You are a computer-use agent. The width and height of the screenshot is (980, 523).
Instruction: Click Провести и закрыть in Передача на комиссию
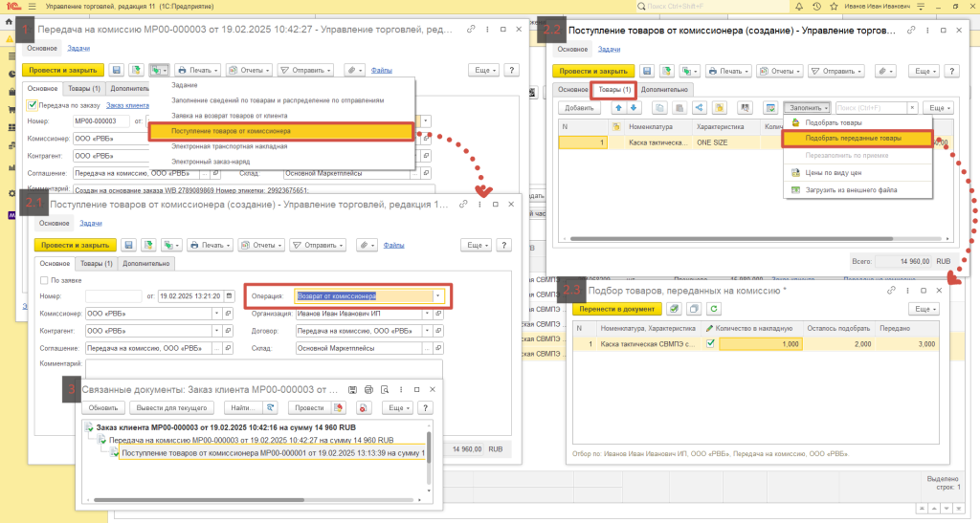tap(63, 70)
